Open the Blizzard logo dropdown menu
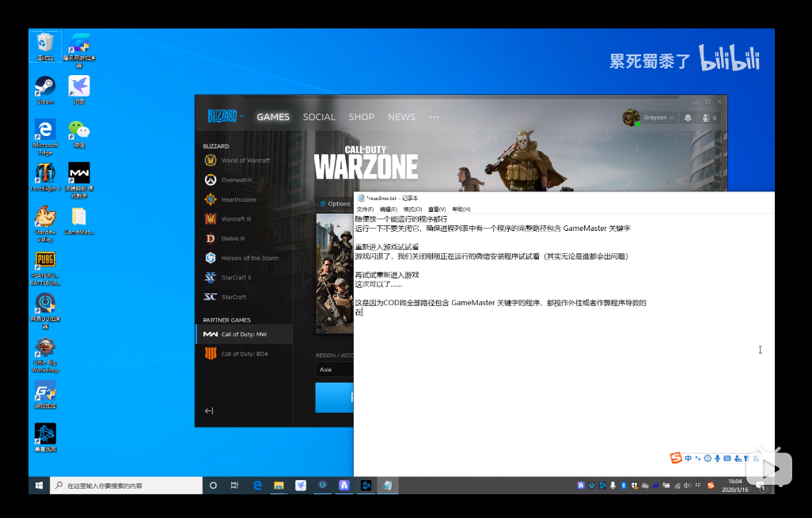 coord(225,117)
